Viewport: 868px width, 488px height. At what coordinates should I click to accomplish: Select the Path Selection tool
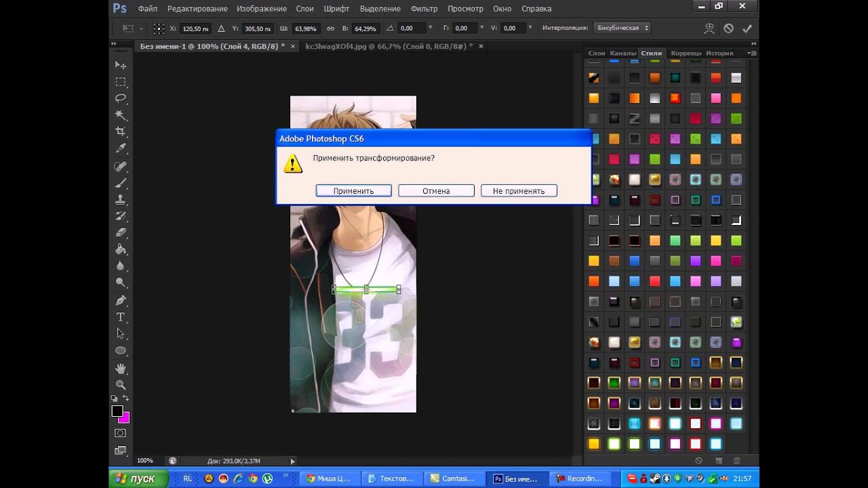(x=121, y=333)
